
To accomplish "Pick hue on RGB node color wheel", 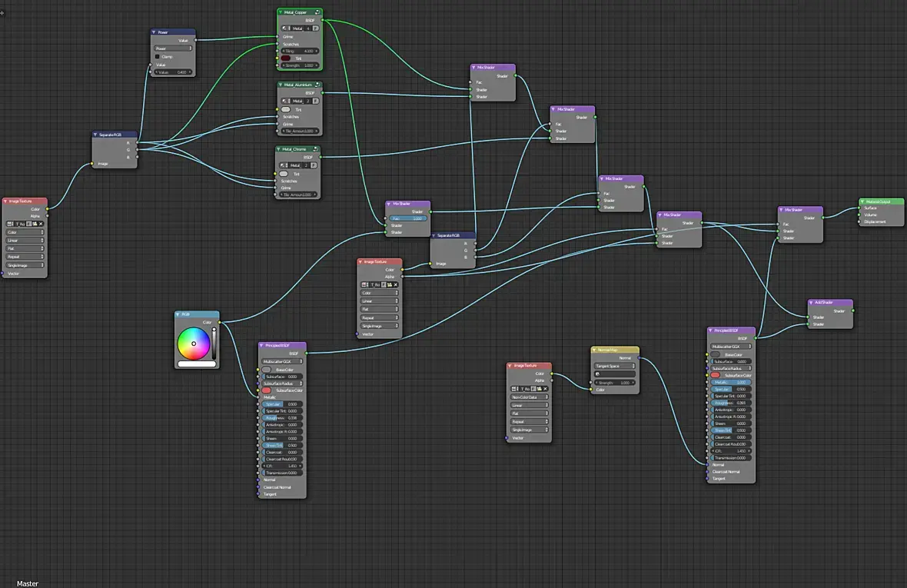I will [194, 344].
